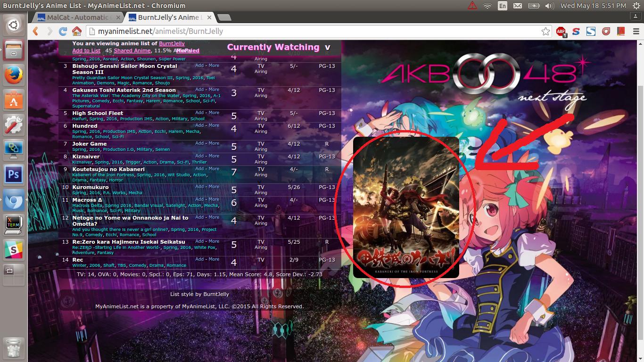
Task: Click the Chromium back arrow button
Action: 35,32
